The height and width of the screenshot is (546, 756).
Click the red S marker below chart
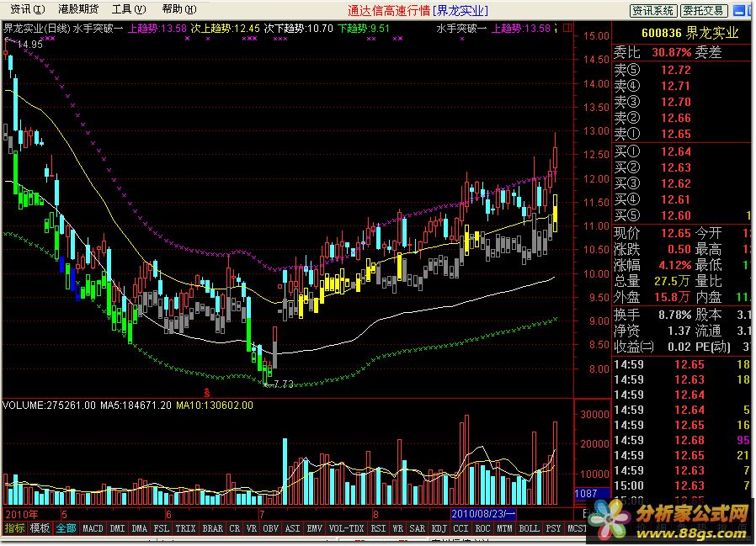point(207,393)
